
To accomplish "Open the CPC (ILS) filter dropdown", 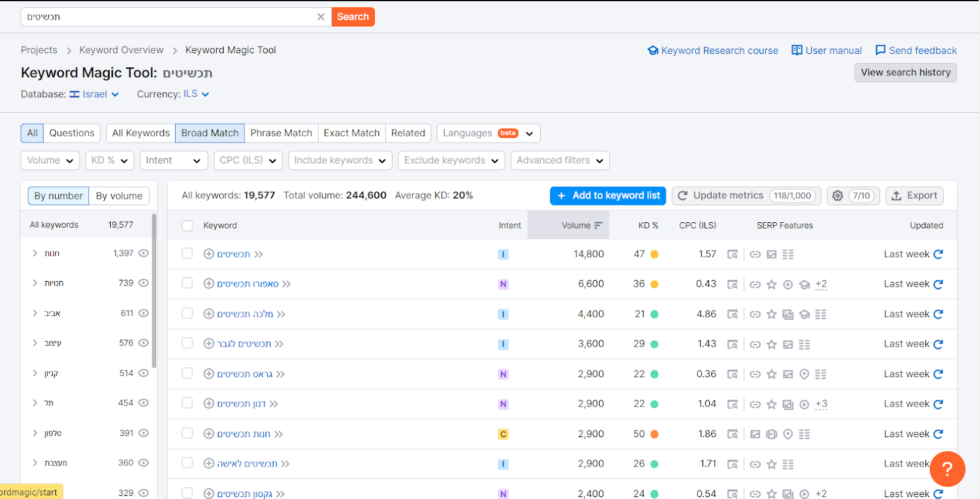I will click(248, 160).
